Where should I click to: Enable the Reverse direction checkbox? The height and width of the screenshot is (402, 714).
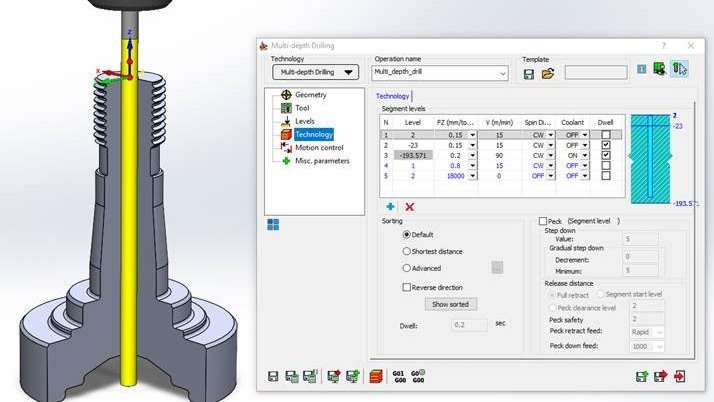click(407, 287)
